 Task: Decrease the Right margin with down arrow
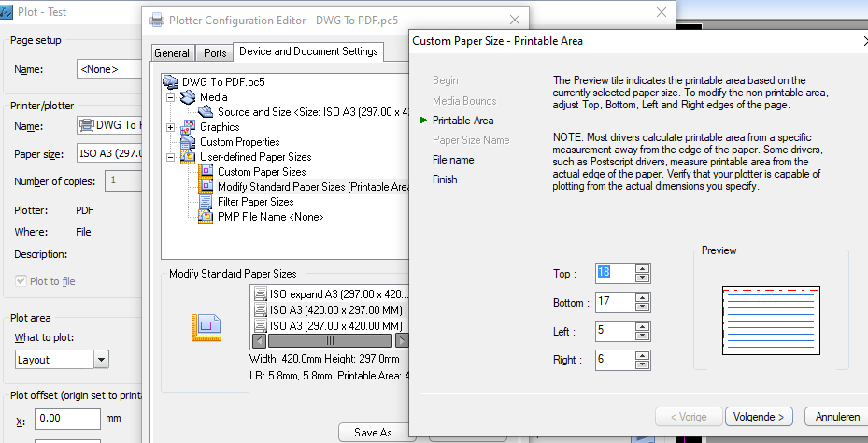pos(641,364)
